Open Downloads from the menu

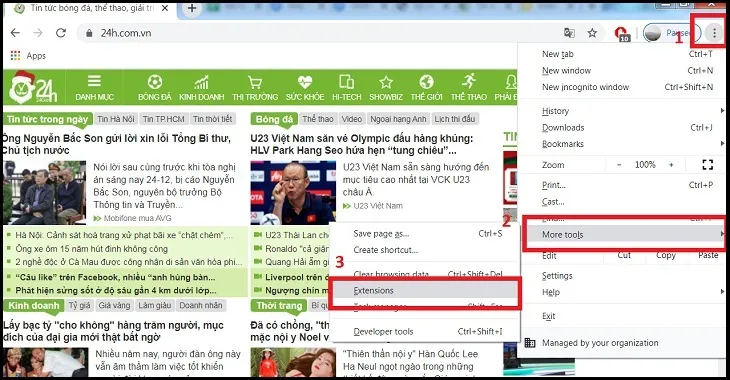622,128
